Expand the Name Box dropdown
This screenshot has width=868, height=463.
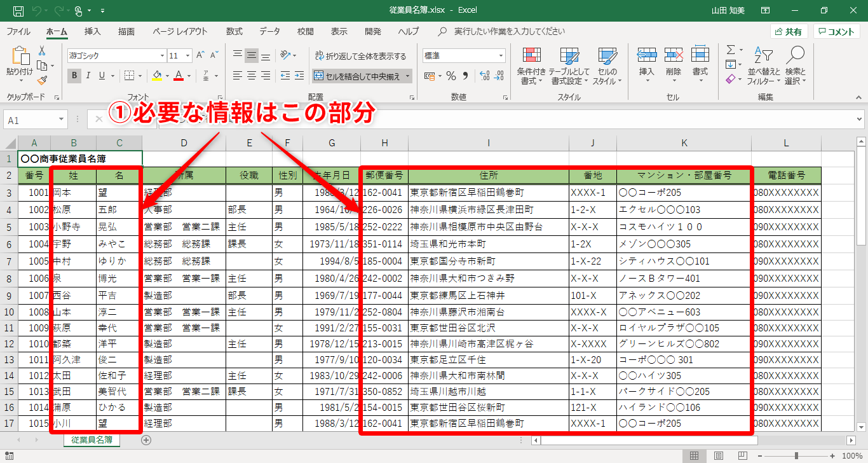[x=62, y=120]
